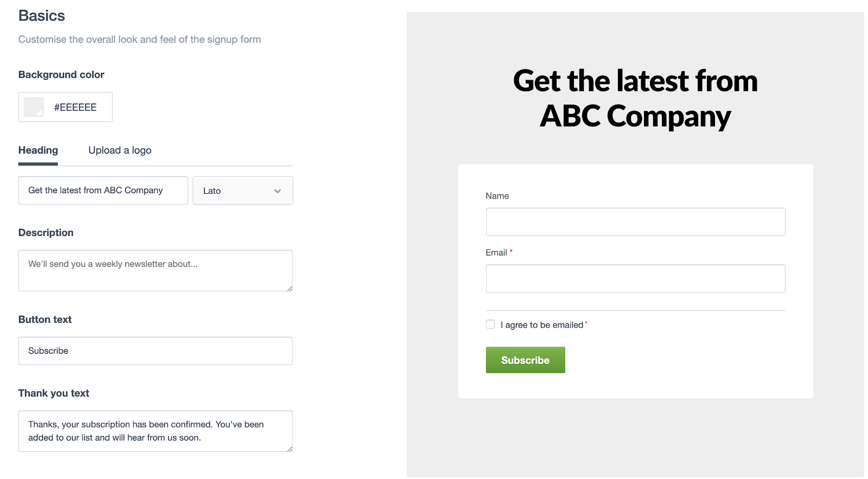Click the Email label in preview form
The height and width of the screenshot is (479, 868).
pyautogui.click(x=496, y=253)
